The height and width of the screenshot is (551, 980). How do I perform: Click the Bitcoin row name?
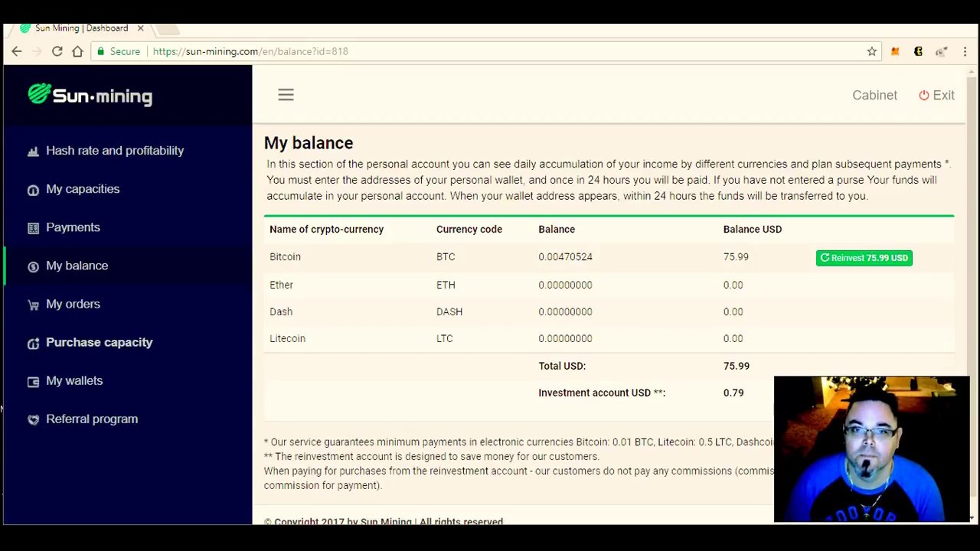[x=285, y=257]
